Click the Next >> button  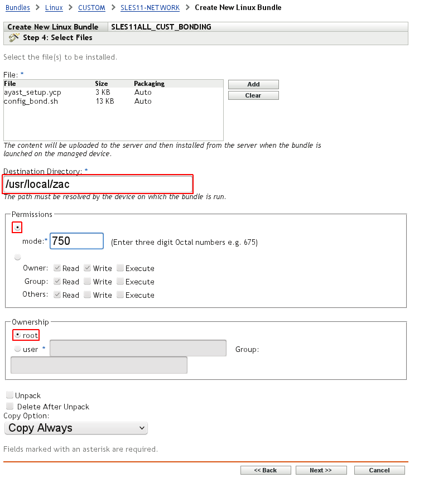coord(321,470)
